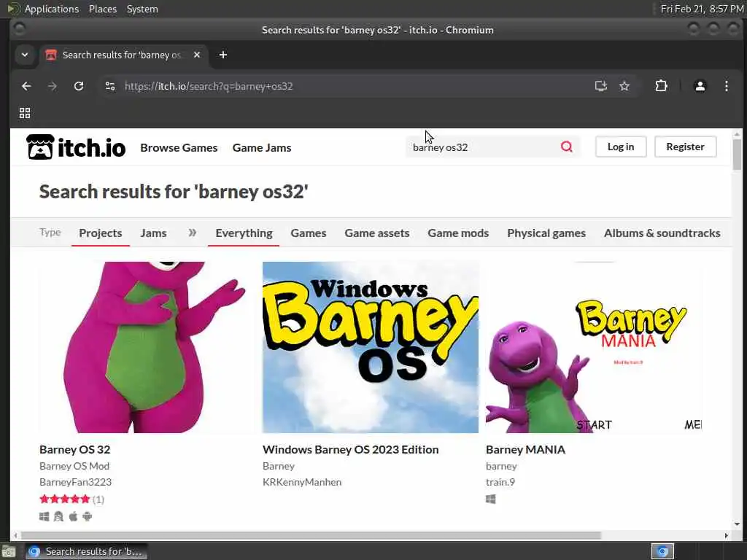The height and width of the screenshot is (560, 747).
Task: Select the Physical games filter tab
Action: tap(546, 233)
